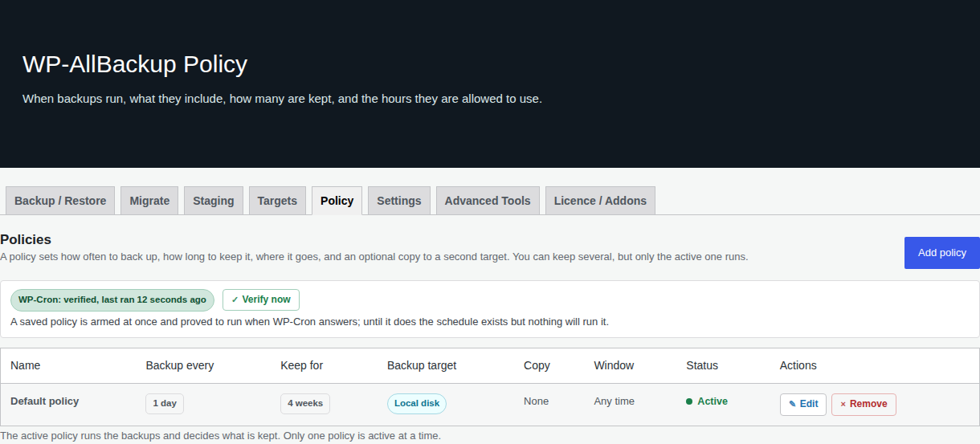The height and width of the screenshot is (444, 980).
Task: Click the 'Active' status indicator
Action: (x=707, y=401)
